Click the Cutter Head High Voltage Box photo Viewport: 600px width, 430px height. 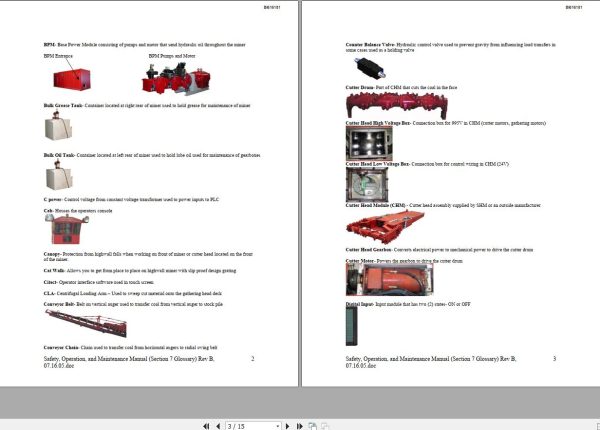(x=369, y=143)
